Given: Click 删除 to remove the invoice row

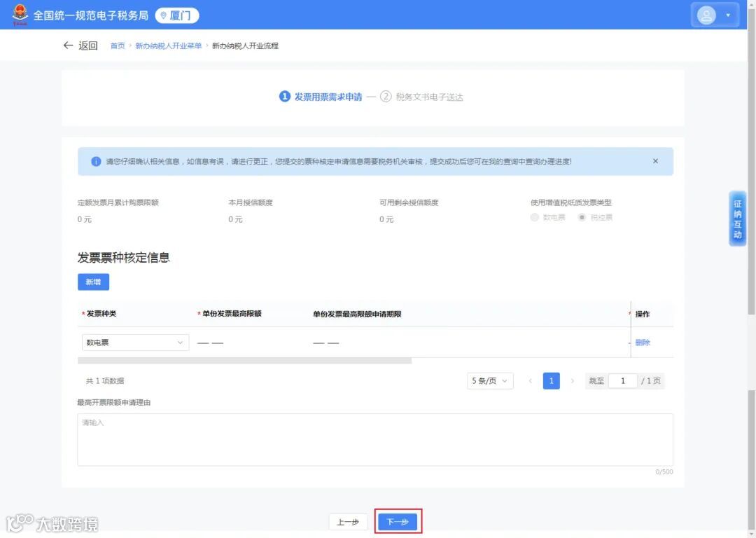Looking at the screenshot, I should 643,343.
